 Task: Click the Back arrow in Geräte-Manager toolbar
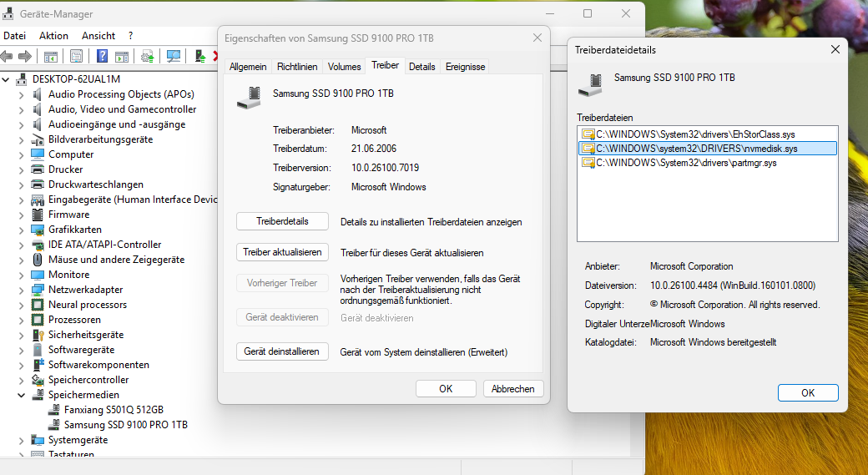click(7, 56)
